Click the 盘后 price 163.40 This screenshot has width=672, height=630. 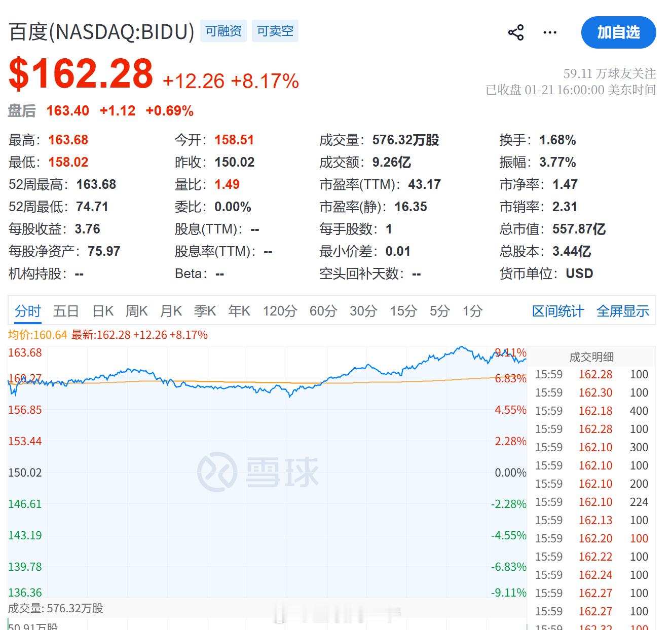pyautogui.click(x=68, y=111)
